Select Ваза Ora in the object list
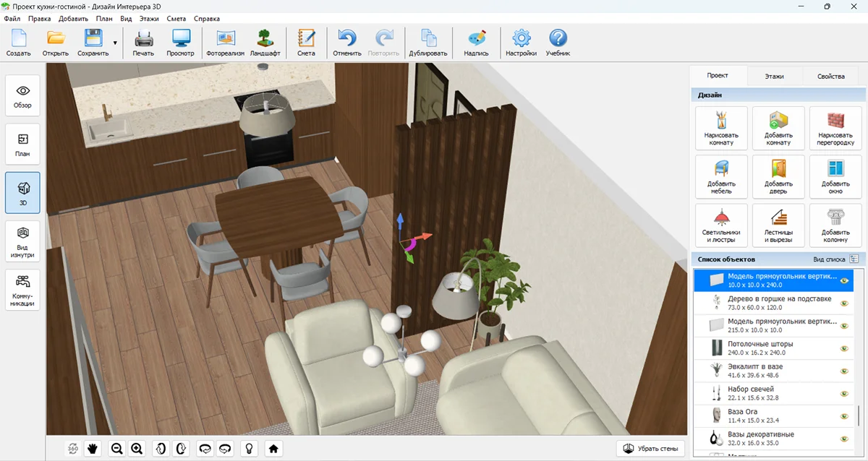The height and width of the screenshot is (461, 868). 767,415
